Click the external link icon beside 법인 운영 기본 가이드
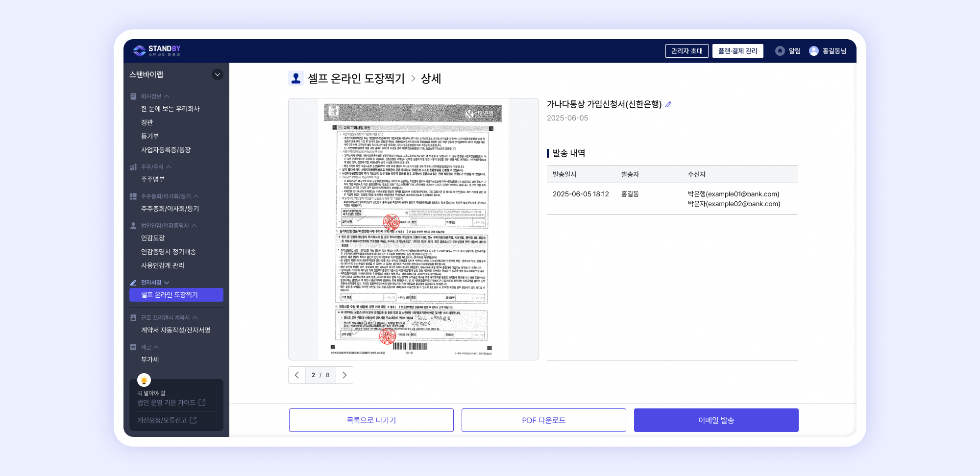 point(202,403)
